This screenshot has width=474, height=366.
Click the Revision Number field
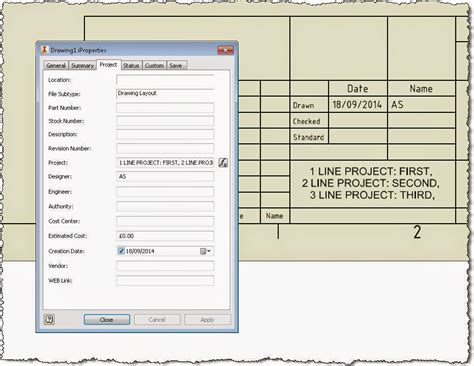click(x=165, y=148)
